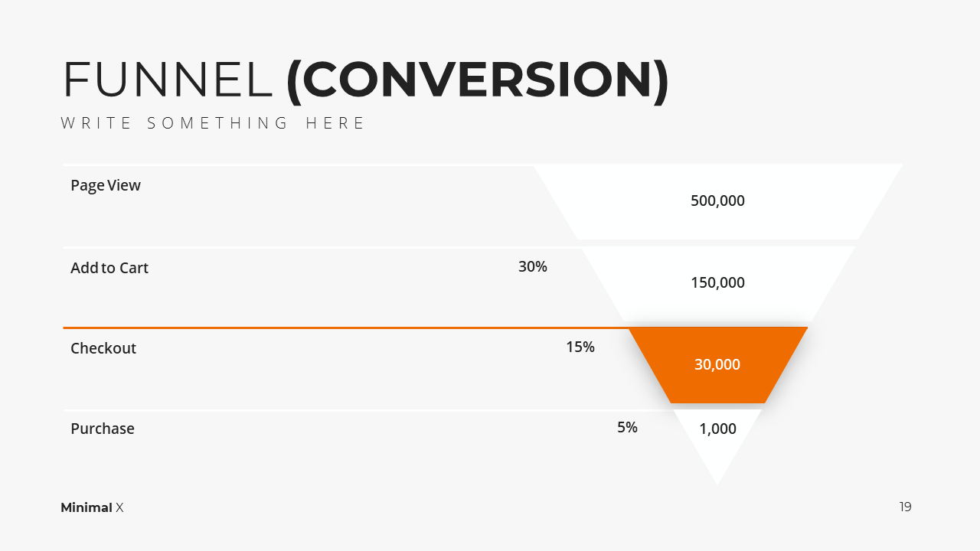Select the FUNNEL (CONVERSION) title text
Image resolution: width=980 pixels, height=551 pixels.
[x=366, y=80]
